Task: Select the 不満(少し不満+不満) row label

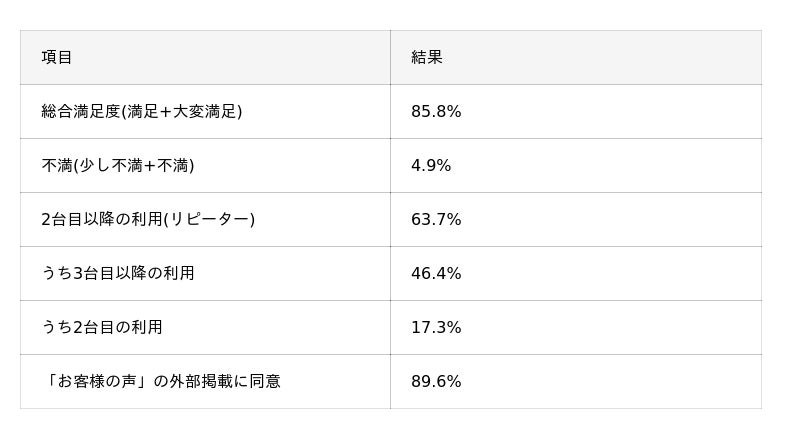Action: click(118, 165)
